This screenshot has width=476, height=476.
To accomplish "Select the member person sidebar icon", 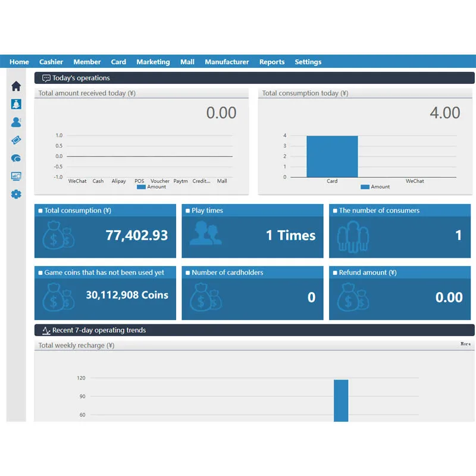I will 16,122.
